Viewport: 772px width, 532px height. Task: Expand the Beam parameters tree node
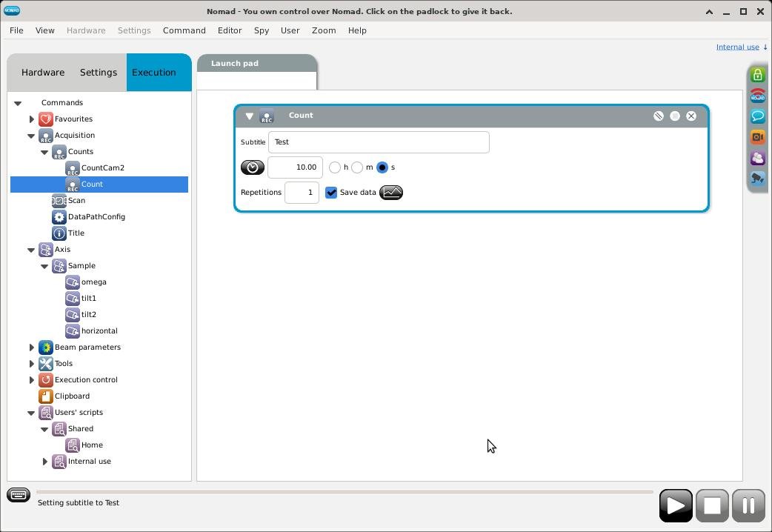pyautogui.click(x=32, y=348)
